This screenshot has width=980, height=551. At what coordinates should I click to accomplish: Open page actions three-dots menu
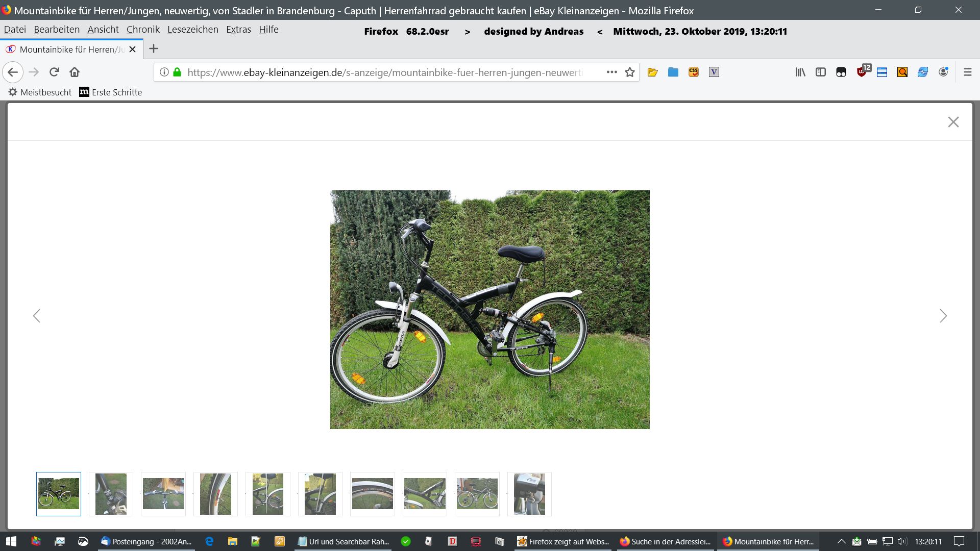[611, 72]
